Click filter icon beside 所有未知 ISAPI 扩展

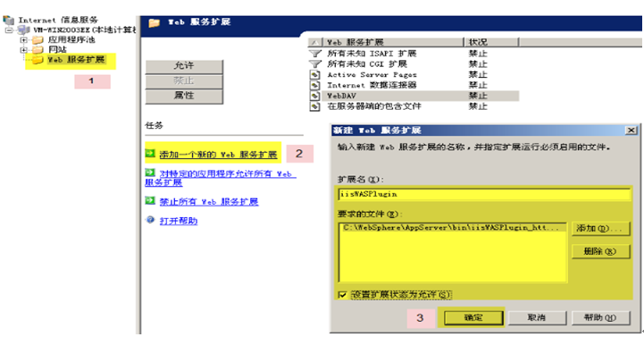tap(314, 54)
